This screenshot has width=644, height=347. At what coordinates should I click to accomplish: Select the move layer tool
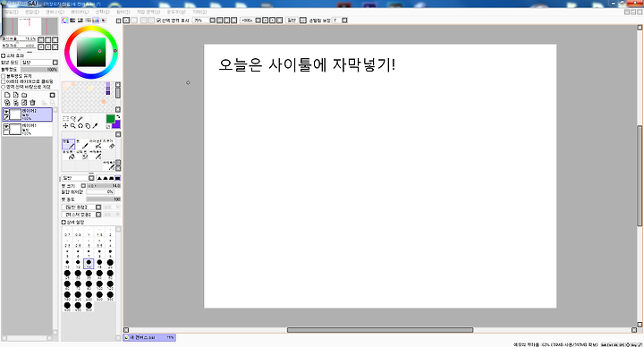pos(65,126)
